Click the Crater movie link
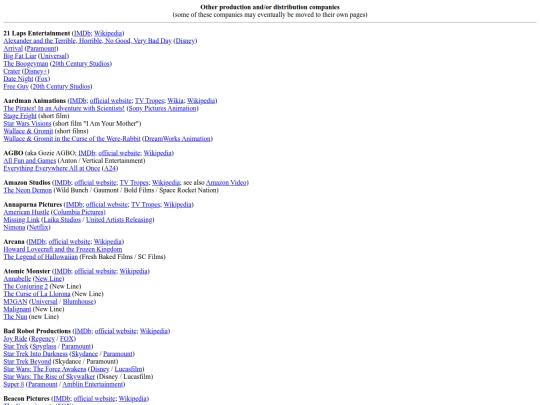Viewport: 540px width, 405px height. pos(12,71)
